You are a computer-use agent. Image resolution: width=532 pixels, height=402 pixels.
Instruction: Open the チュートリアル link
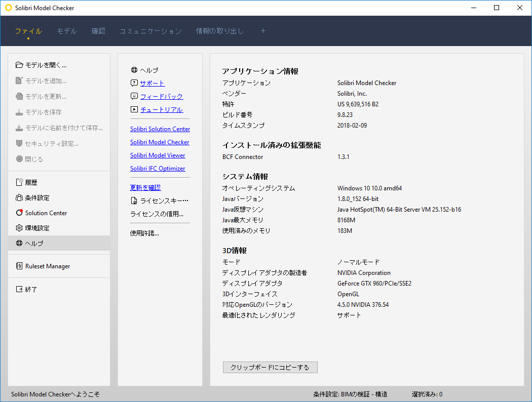(162, 109)
